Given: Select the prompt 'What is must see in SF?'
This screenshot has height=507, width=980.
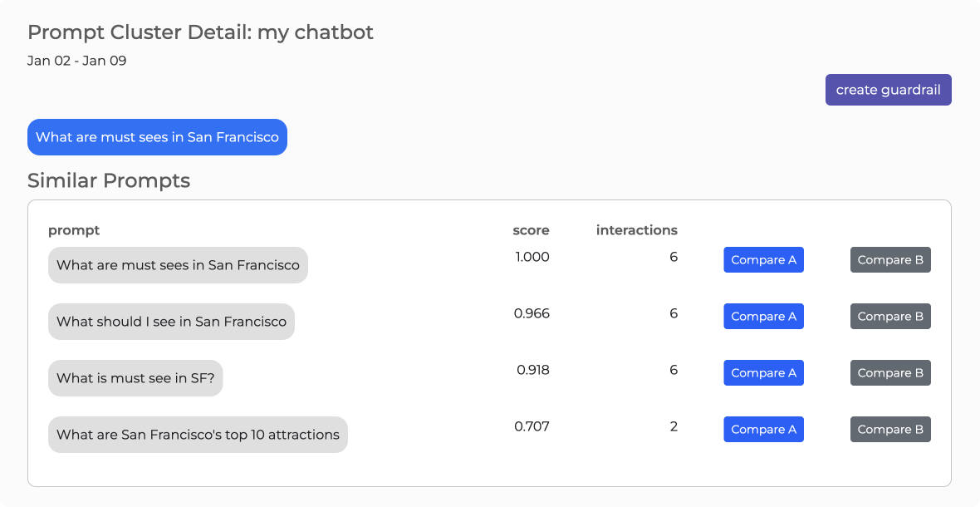Looking at the screenshot, I should [135, 377].
